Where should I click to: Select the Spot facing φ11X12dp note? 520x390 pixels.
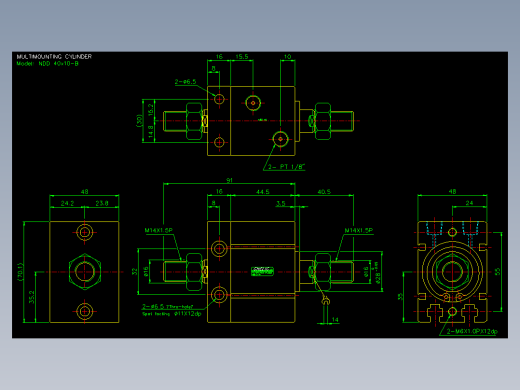172,314
